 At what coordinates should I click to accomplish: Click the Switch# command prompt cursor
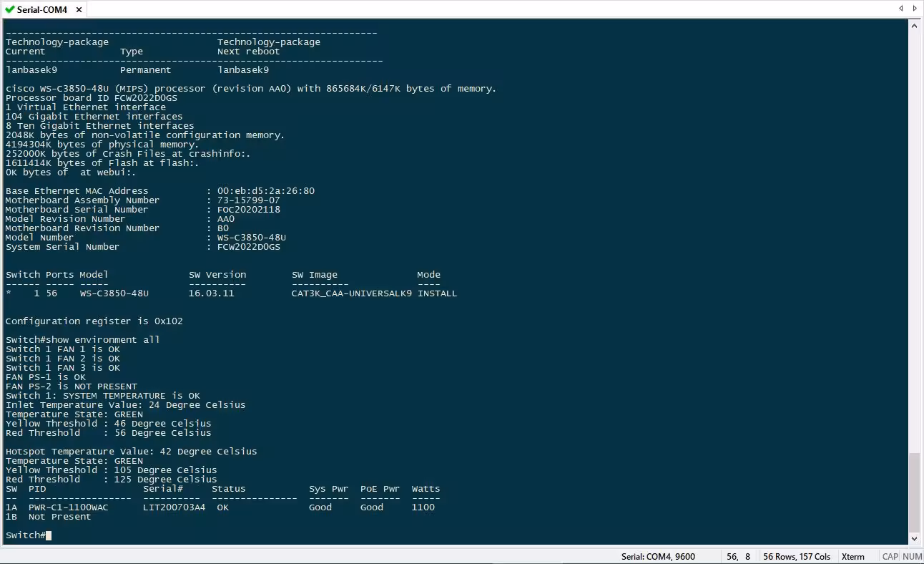49,535
